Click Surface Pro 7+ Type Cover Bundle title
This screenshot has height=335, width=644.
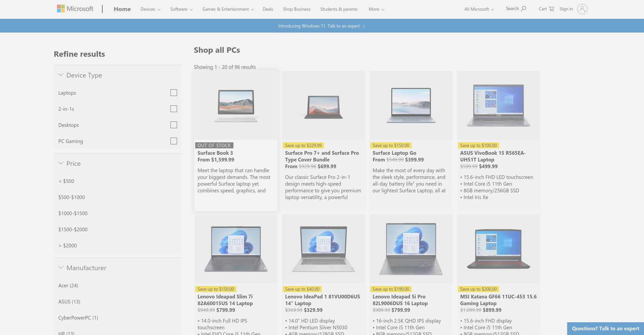pyautogui.click(x=322, y=156)
